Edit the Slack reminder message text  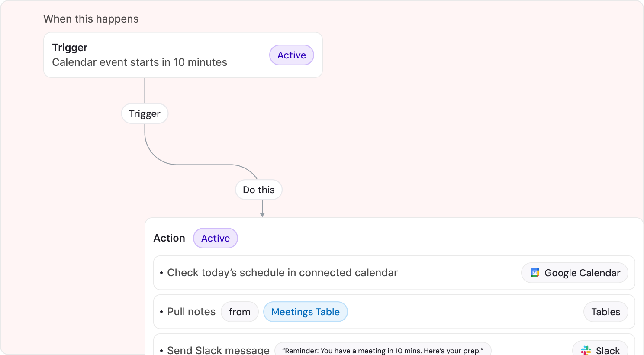click(383, 349)
